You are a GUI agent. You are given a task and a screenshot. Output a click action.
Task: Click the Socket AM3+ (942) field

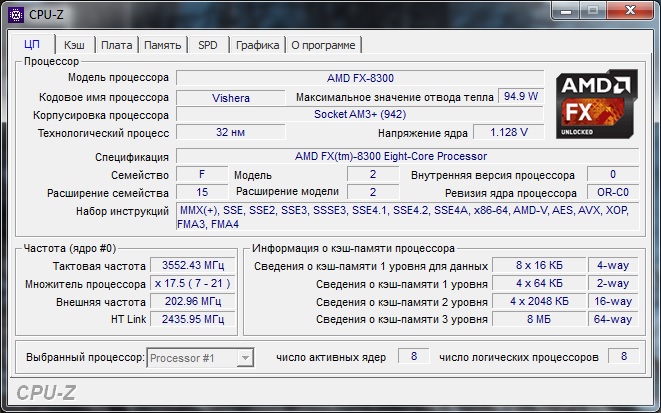pos(360,114)
